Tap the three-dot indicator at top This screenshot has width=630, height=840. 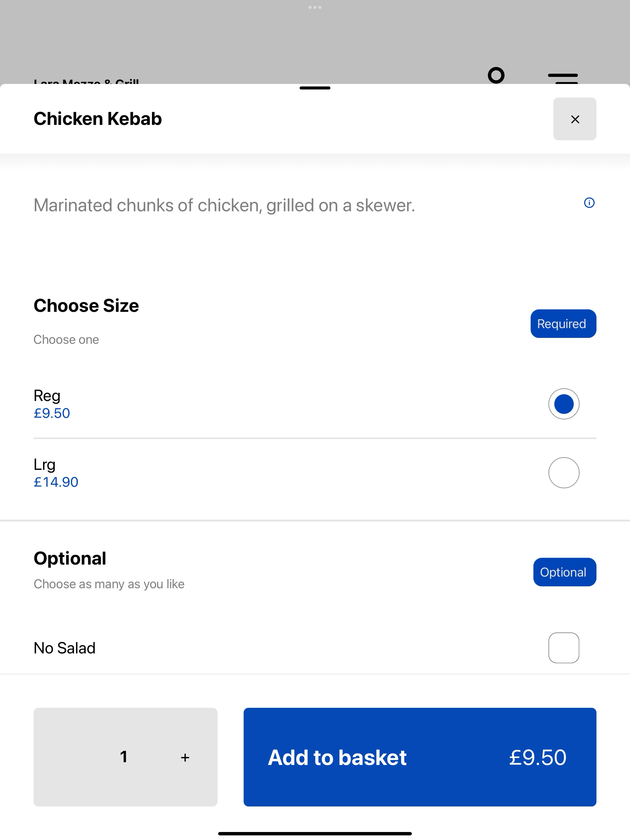315,7
